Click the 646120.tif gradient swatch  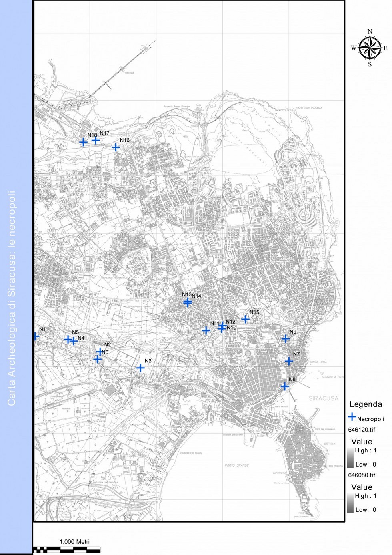tap(350, 457)
